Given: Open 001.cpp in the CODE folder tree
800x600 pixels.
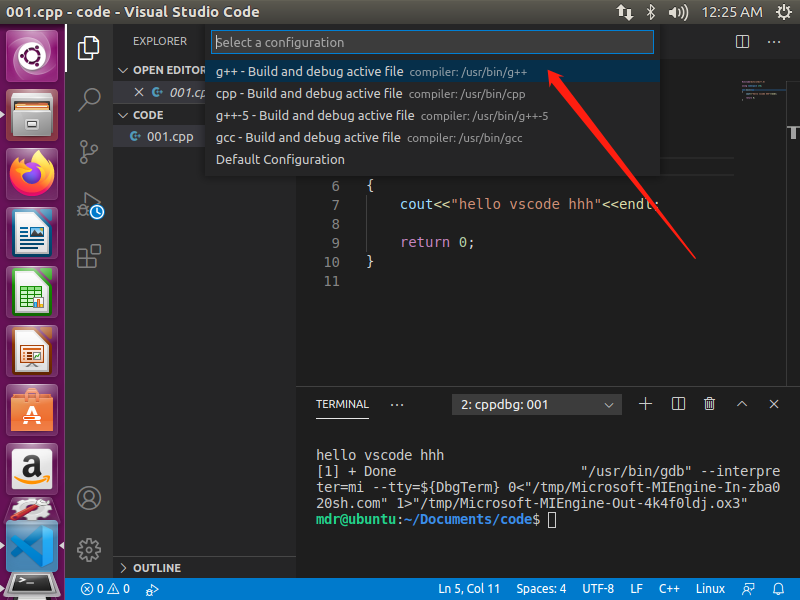Looking at the screenshot, I should (x=159, y=137).
